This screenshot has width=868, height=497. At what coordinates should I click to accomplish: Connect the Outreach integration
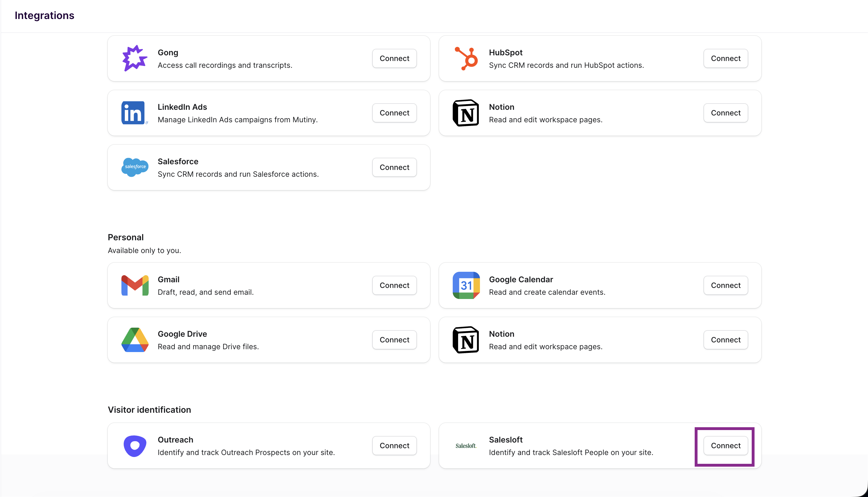(x=394, y=446)
